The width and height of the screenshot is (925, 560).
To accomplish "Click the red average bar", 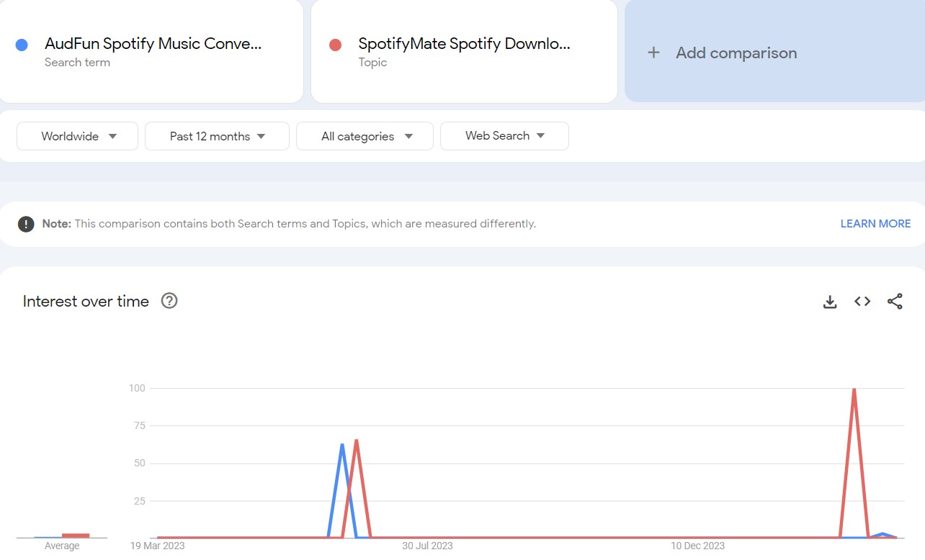I will pyautogui.click(x=76, y=536).
